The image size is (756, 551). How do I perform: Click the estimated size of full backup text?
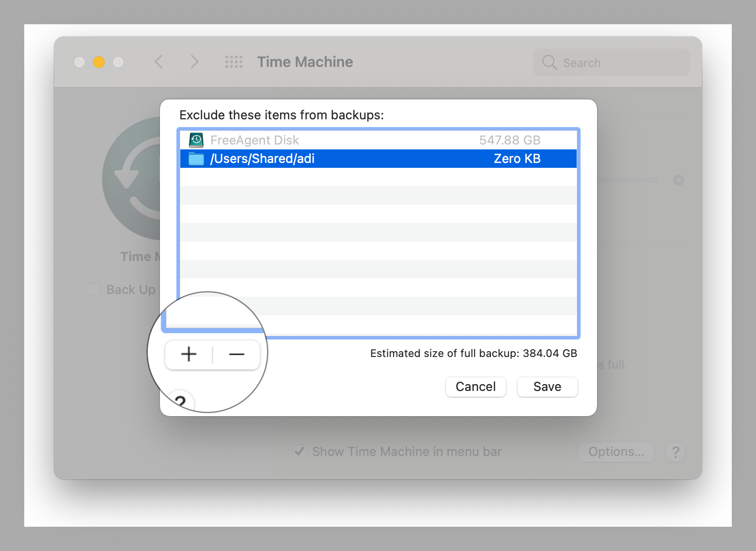pos(473,353)
